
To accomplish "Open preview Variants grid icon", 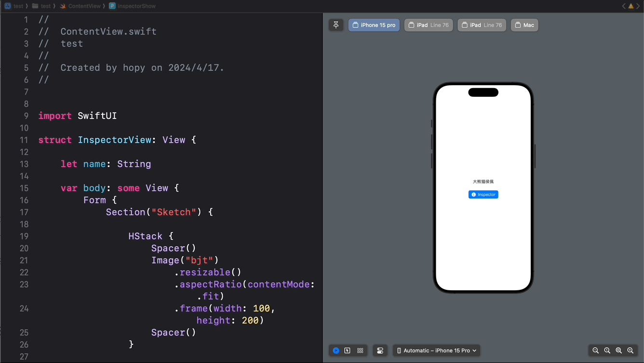I will [x=360, y=350].
